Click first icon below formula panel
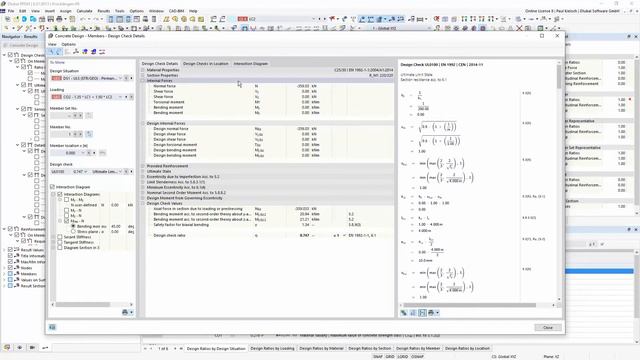 tap(404, 313)
